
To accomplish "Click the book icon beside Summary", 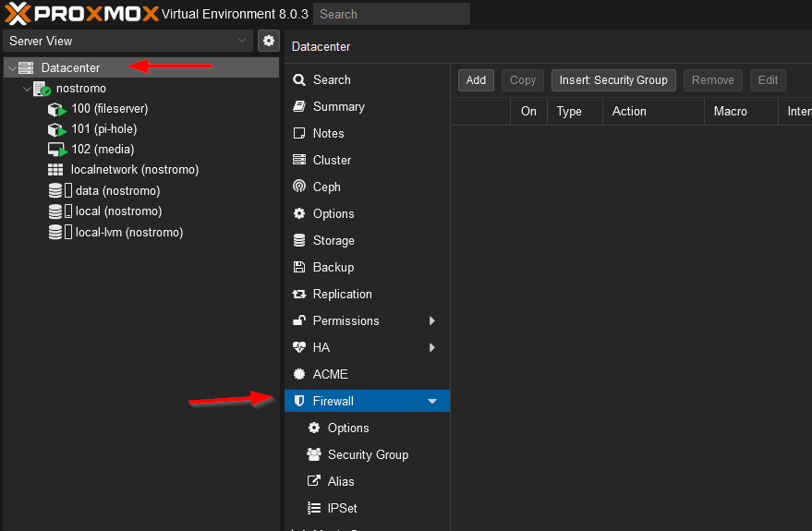I will (299, 106).
